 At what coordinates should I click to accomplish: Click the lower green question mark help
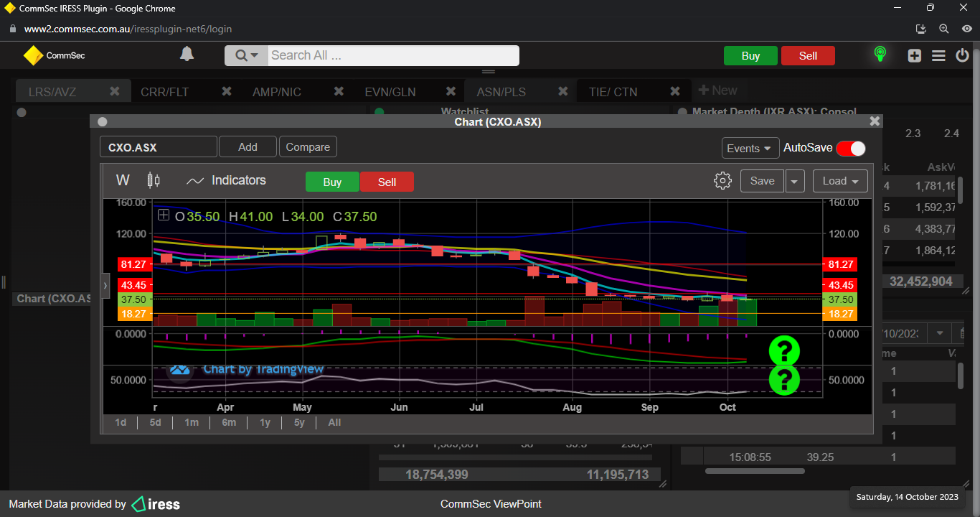tap(784, 380)
